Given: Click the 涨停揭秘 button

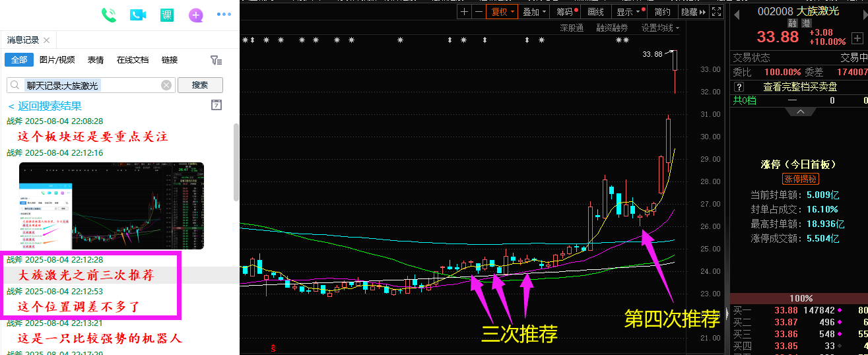Looking at the screenshot, I should tap(800, 179).
